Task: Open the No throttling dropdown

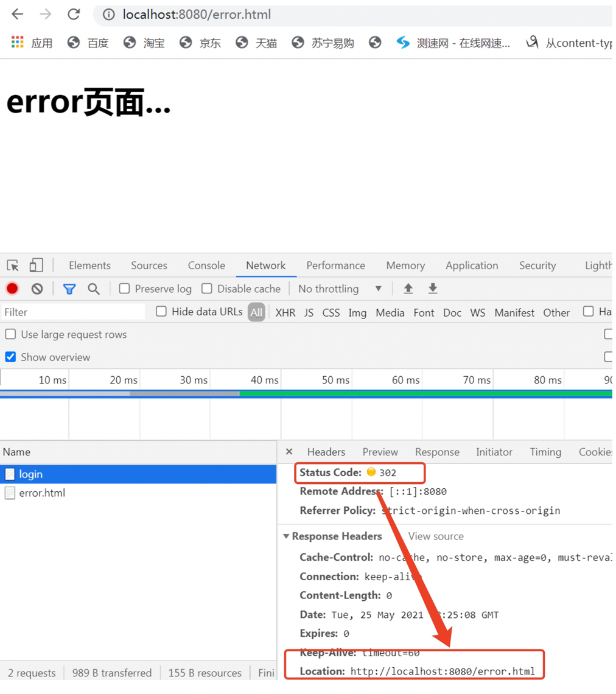Action: click(x=340, y=289)
